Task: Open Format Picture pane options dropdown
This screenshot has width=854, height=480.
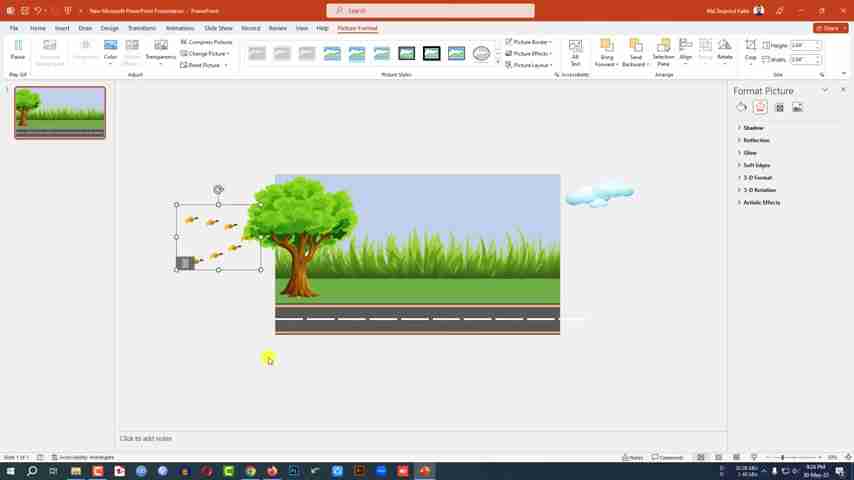Action: (x=825, y=90)
